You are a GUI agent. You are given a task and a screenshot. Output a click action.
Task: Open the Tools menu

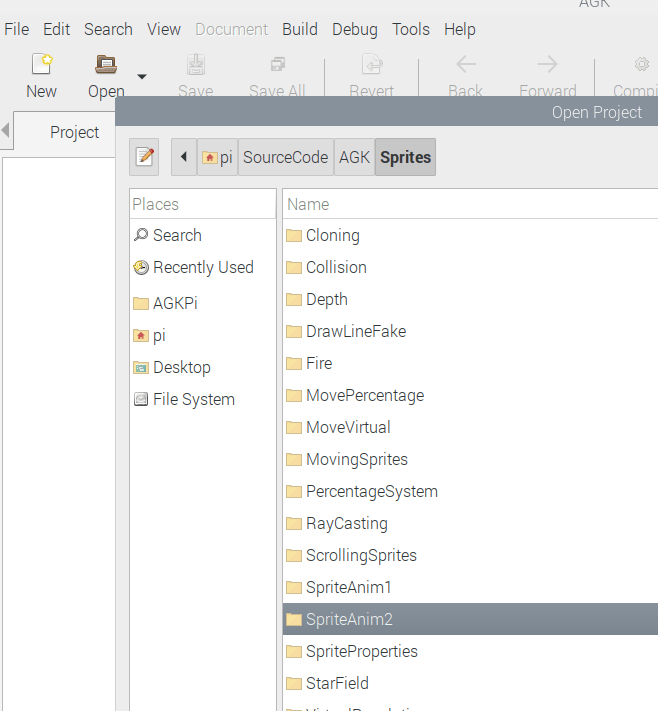(x=411, y=29)
